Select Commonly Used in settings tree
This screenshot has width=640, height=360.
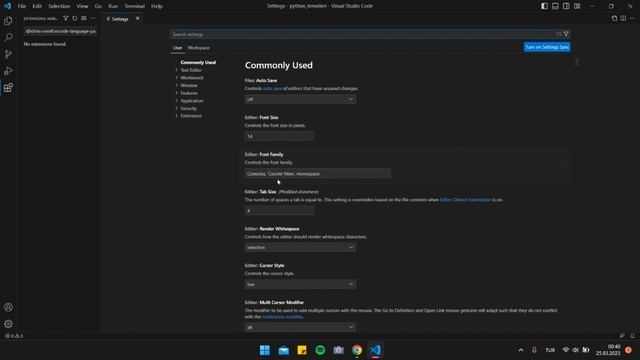198,62
